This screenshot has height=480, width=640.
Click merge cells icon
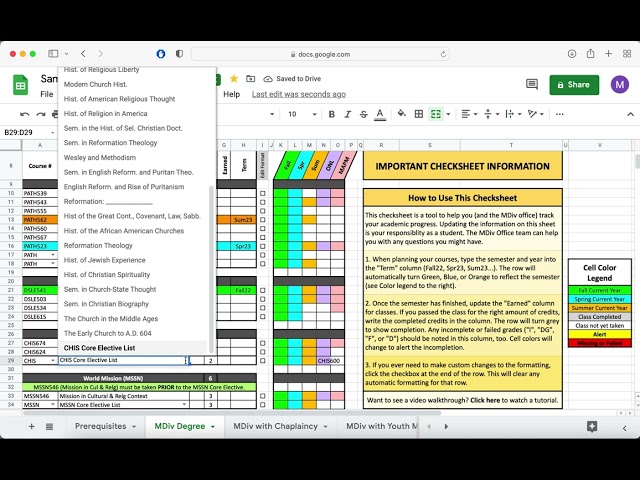tap(436, 114)
